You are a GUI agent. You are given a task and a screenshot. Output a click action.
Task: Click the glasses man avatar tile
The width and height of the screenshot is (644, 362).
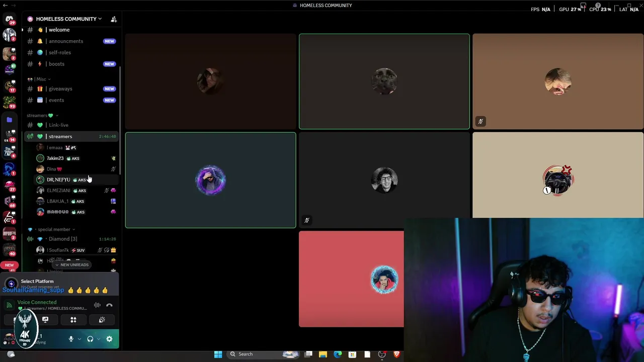point(384,180)
